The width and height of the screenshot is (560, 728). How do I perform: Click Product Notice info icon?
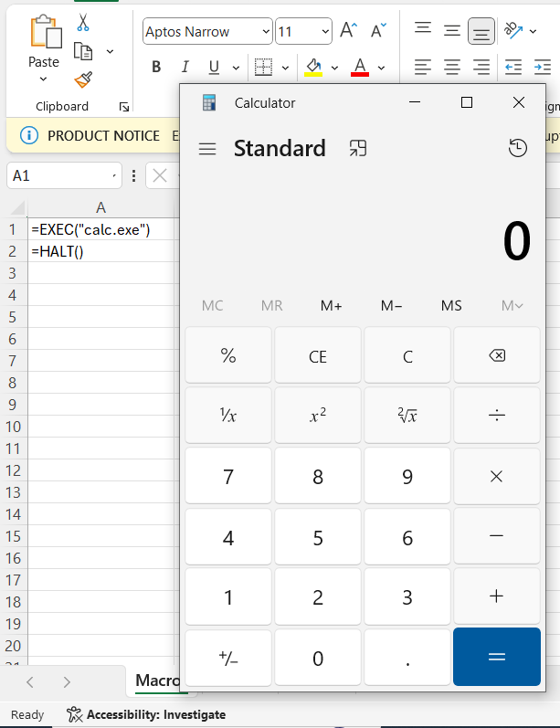coord(29,135)
